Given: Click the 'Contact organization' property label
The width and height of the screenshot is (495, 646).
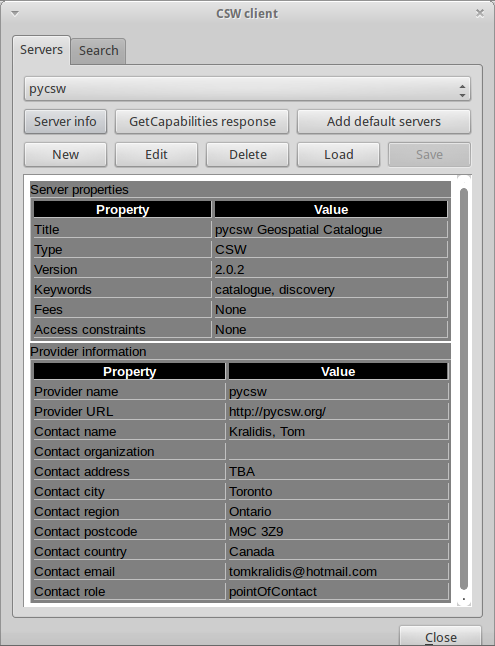Looking at the screenshot, I should tap(94, 452).
